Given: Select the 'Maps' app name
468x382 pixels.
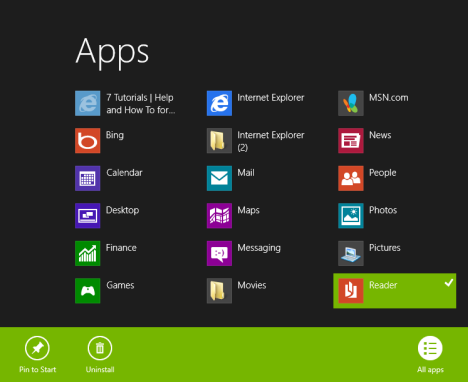Looking at the screenshot, I should pos(248,210).
